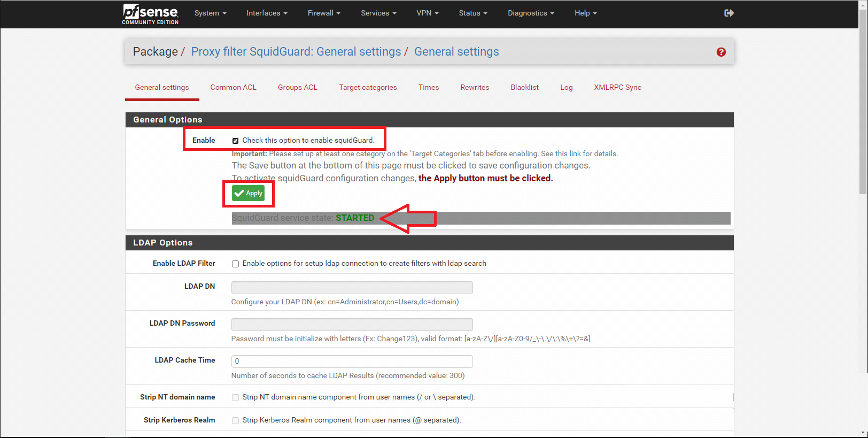Click the LDAP DN Password field
The image size is (868, 438).
coord(352,324)
